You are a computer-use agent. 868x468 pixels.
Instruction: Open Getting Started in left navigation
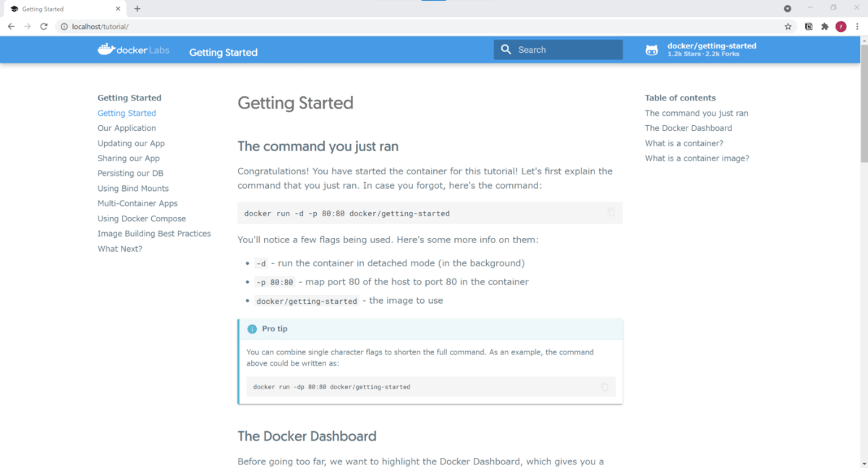tap(127, 113)
